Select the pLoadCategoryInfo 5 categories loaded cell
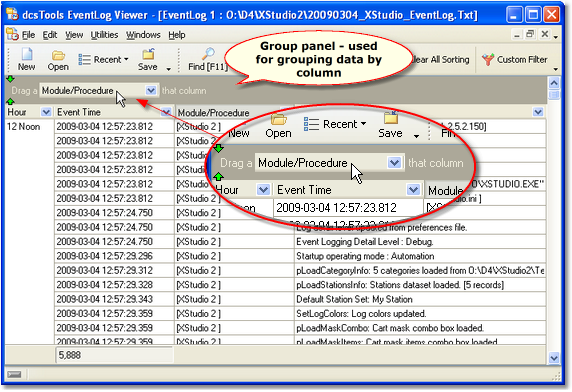The width and height of the screenshot is (572, 392). 420,270
